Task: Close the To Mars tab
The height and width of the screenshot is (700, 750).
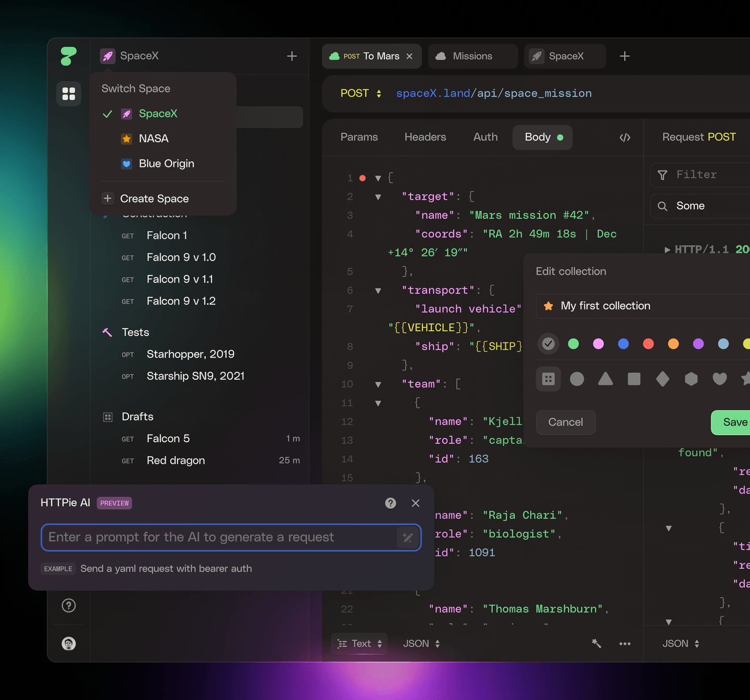Action: pyautogui.click(x=409, y=56)
